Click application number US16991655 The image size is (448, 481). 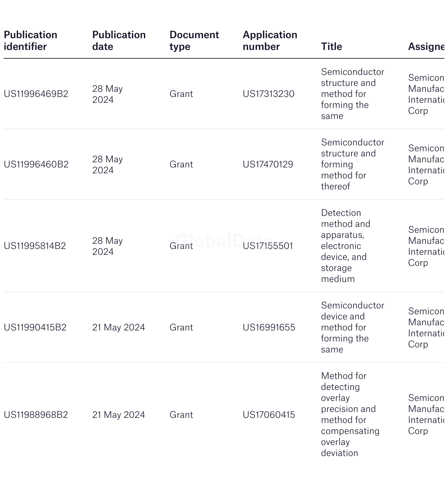pos(269,328)
